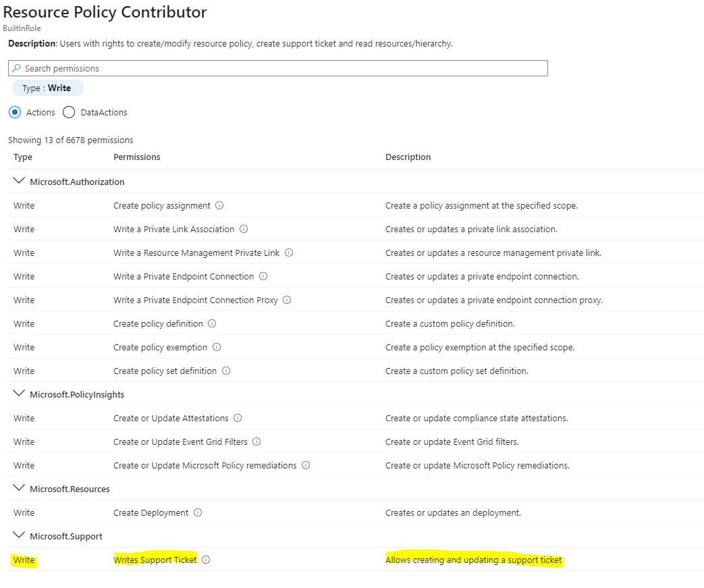
Task: Click info icon next to Create policy set definition
Action: pos(226,371)
